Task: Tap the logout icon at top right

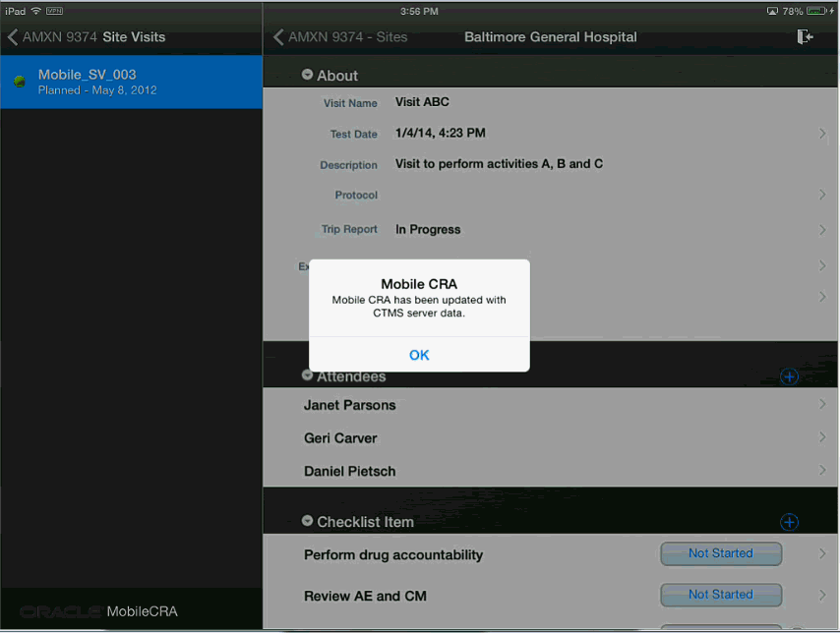Action: [805, 36]
